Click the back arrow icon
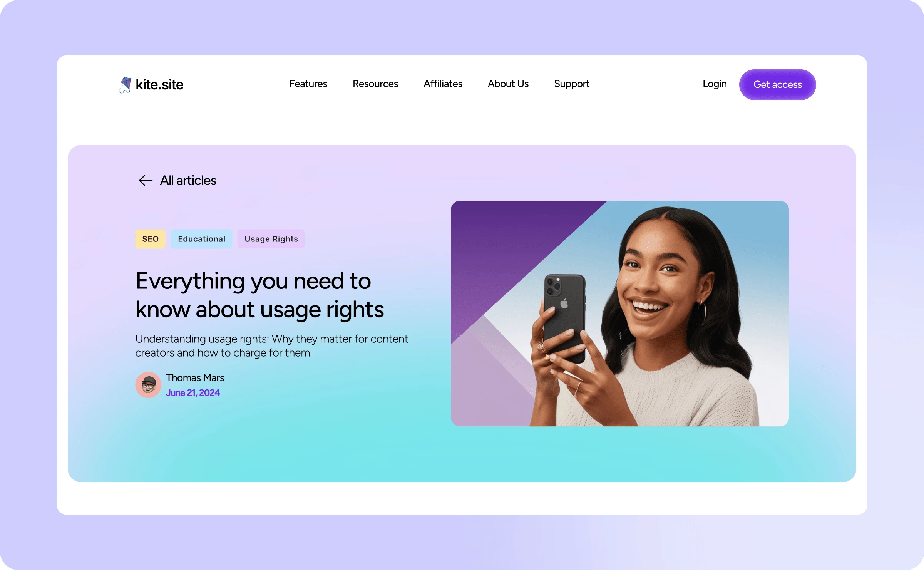 (x=146, y=180)
